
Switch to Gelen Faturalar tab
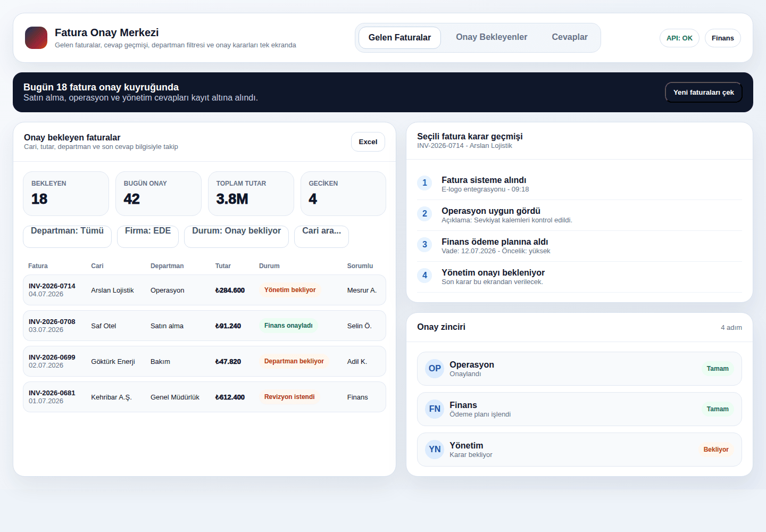(x=399, y=38)
